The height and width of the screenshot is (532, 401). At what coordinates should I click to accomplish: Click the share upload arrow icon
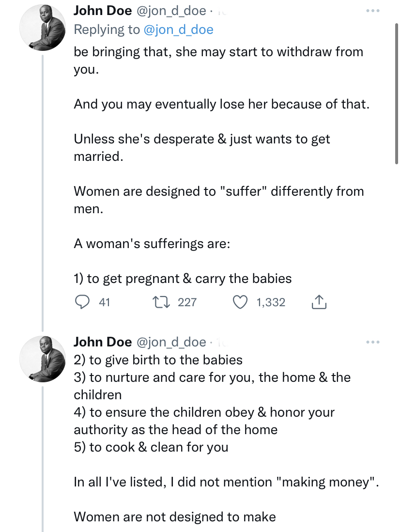[318, 302]
